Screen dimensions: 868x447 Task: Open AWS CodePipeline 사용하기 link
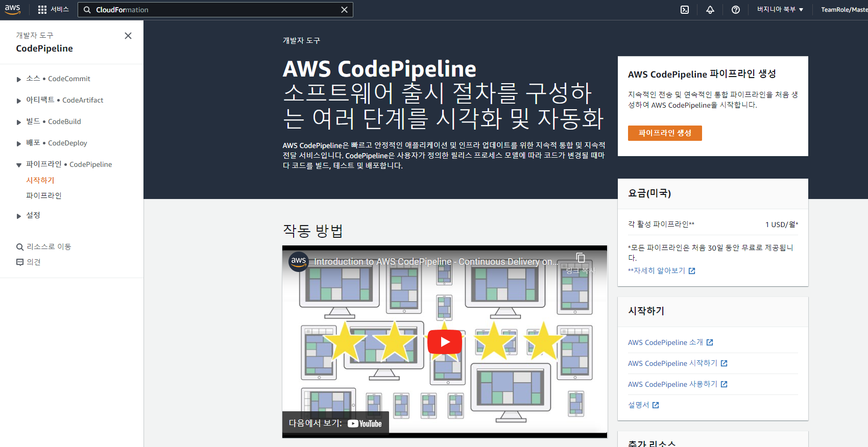pos(672,384)
